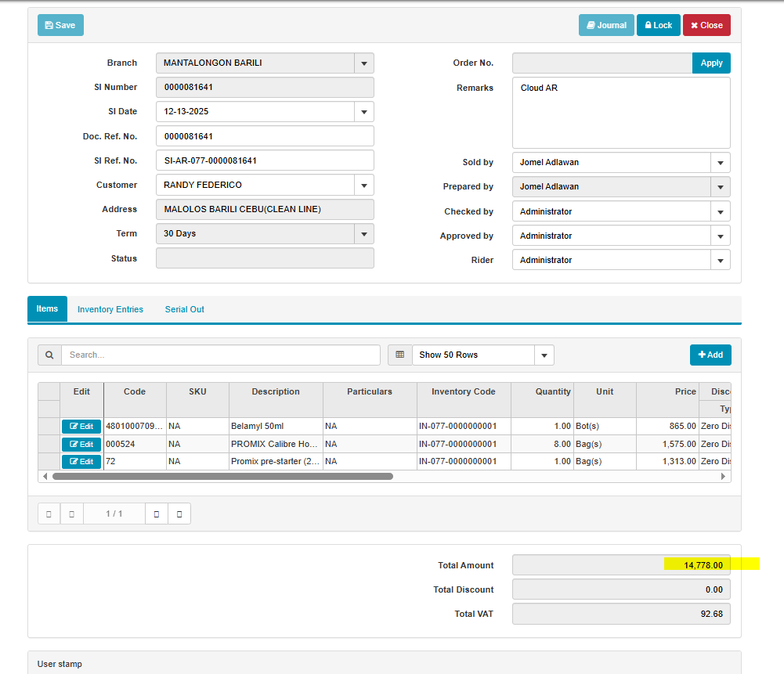
Task: Open the Serial Out tab
Action: [x=184, y=309]
